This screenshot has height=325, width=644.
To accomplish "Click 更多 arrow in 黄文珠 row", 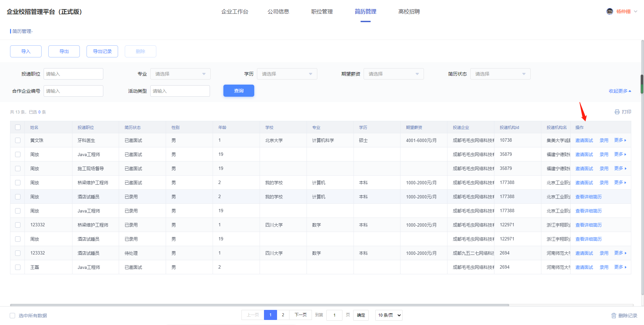I will pyautogui.click(x=625, y=140).
